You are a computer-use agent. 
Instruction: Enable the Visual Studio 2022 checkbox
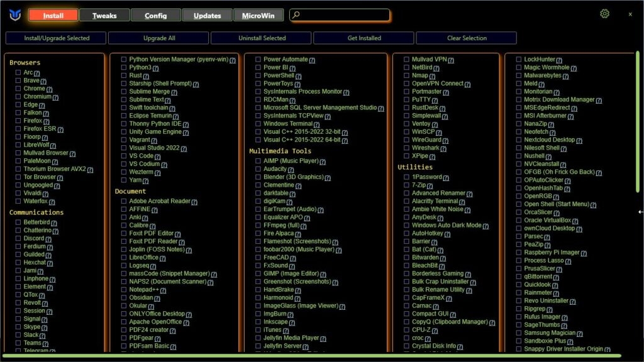[124, 148]
